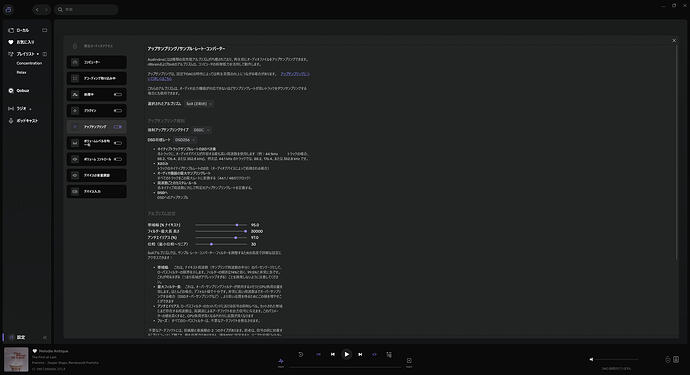Click the Playlists icon in sidebar
The height and width of the screenshot is (375, 690).
pyautogui.click(x=11, y=54)
